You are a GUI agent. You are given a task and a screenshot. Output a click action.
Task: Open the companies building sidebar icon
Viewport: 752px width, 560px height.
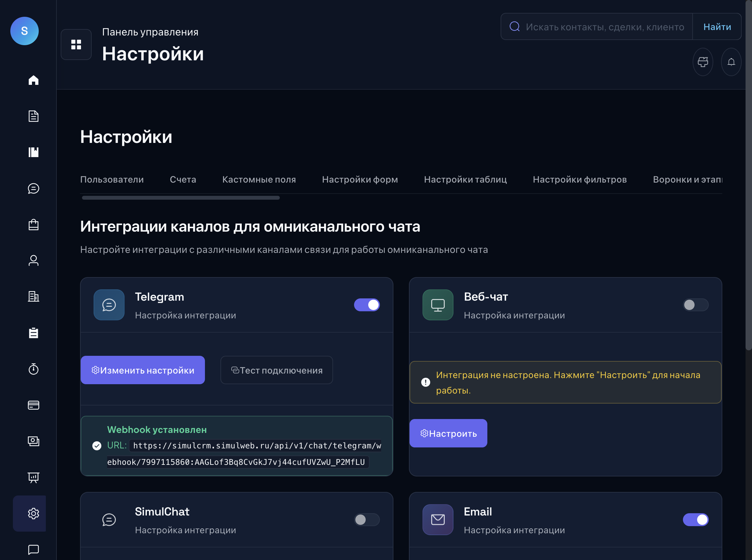(x=33, y=296)
